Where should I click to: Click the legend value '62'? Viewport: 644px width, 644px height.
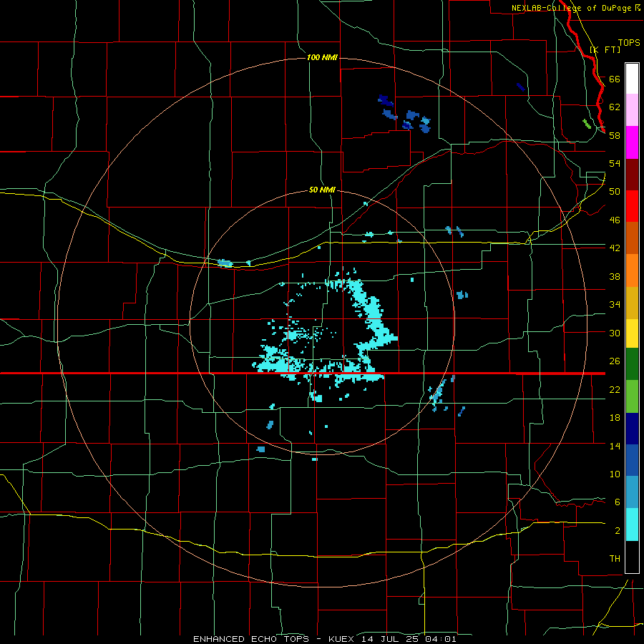(615, 107)
